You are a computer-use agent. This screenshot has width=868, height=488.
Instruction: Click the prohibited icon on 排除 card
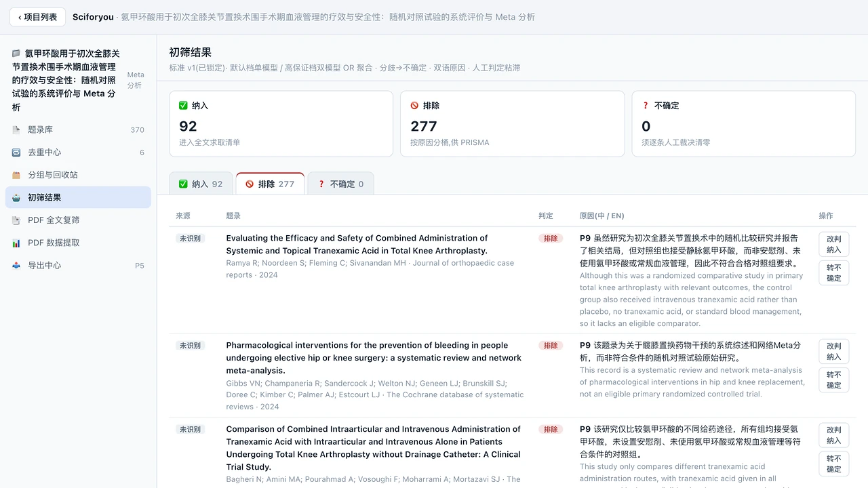pos(414,106)
